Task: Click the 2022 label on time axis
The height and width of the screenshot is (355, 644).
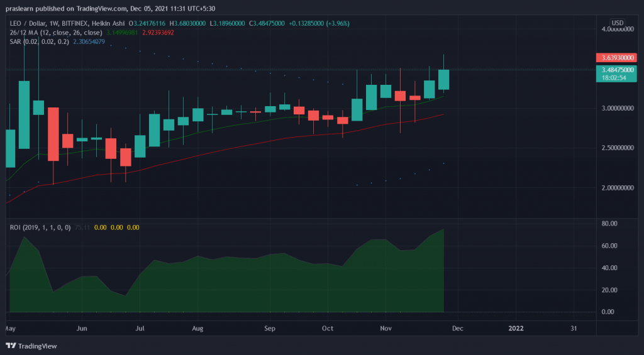Action: 516,328
